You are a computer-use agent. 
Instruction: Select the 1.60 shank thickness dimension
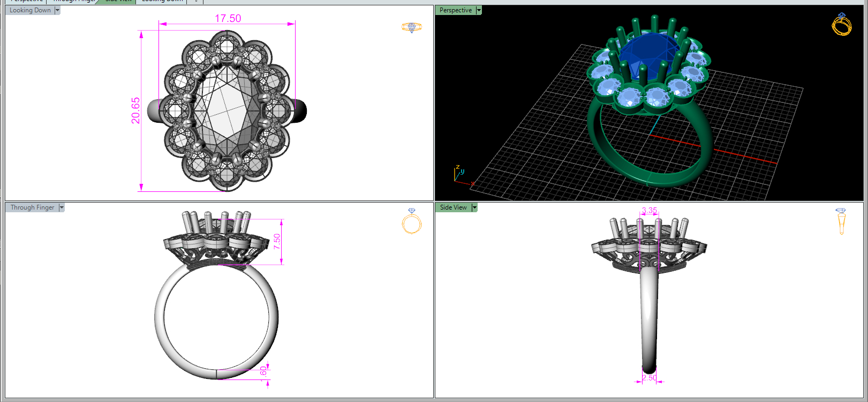[x=263, y=373]
